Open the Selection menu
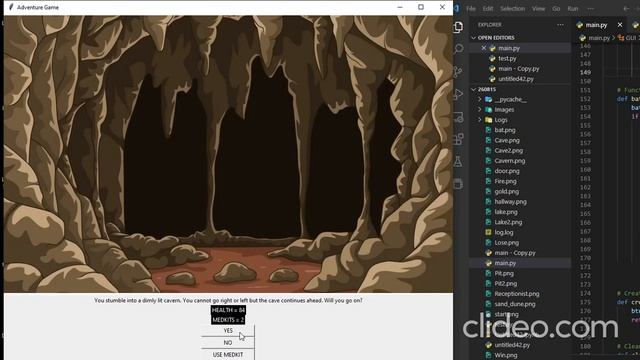The height and width of the screenshot is (360, 640). coord(512,9)
